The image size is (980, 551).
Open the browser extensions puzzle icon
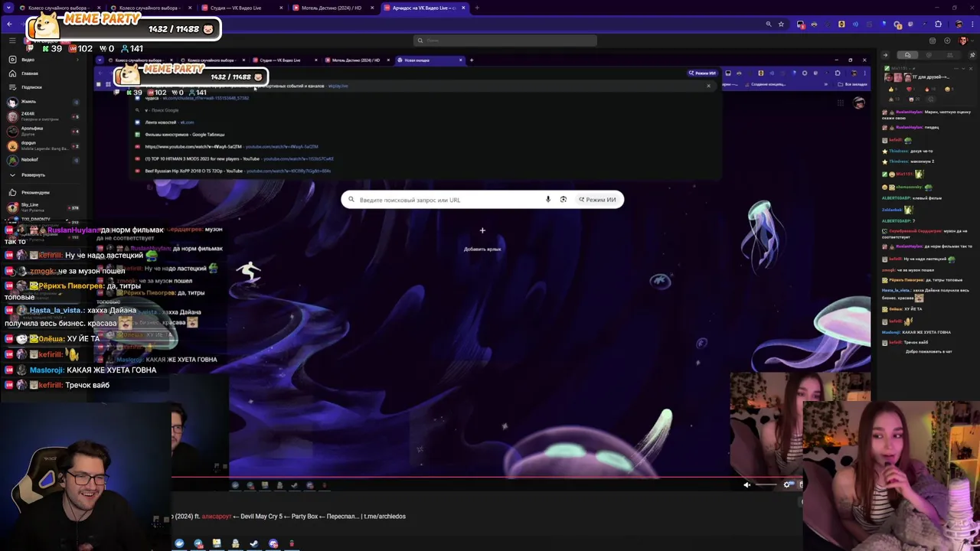[938, 24]
